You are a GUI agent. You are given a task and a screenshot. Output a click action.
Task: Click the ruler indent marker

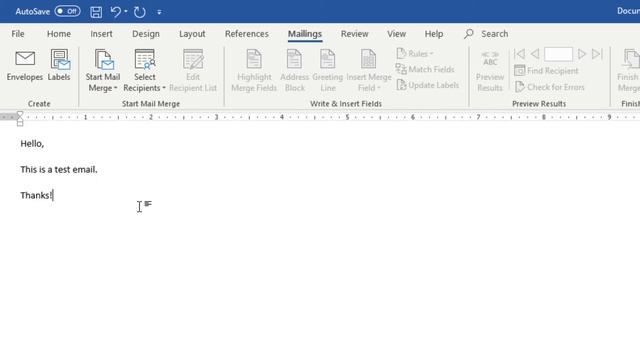pos(20,118)
